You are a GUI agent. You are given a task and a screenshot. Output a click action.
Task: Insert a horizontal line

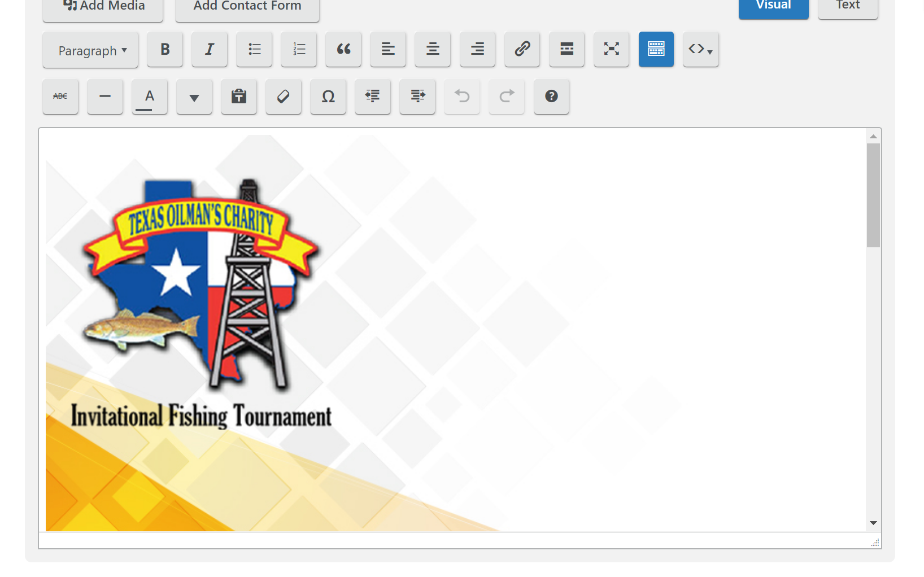click(105, 97)
